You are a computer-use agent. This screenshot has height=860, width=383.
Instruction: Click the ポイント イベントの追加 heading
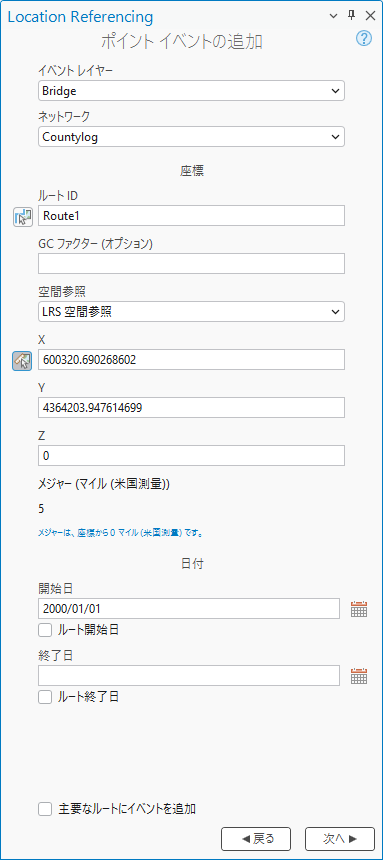182,42
